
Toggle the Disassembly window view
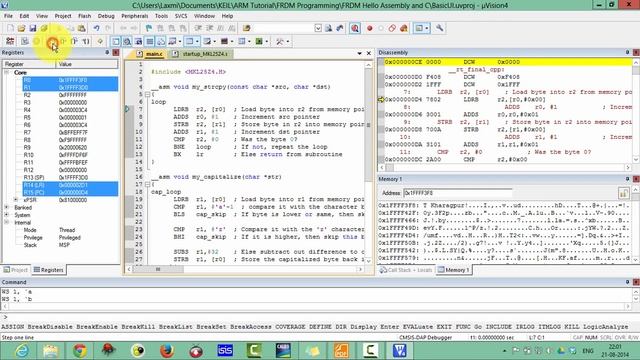pyautogui.click(x=127, y=41)
